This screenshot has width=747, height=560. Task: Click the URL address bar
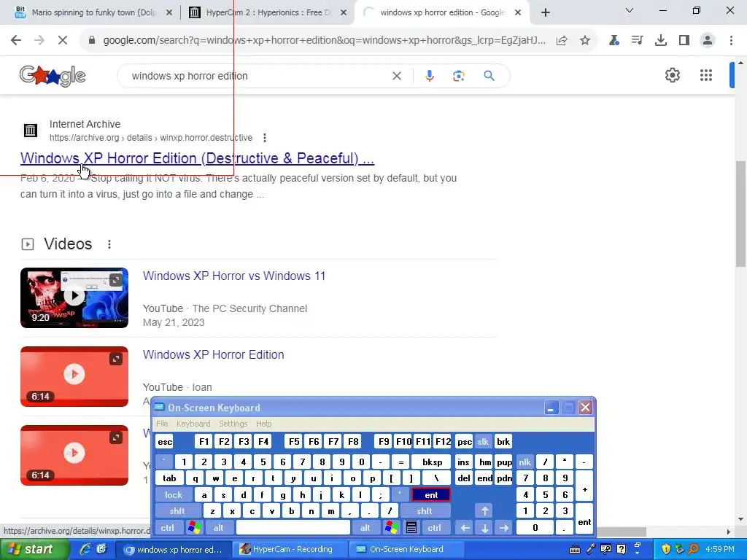(x=324, y=41)
